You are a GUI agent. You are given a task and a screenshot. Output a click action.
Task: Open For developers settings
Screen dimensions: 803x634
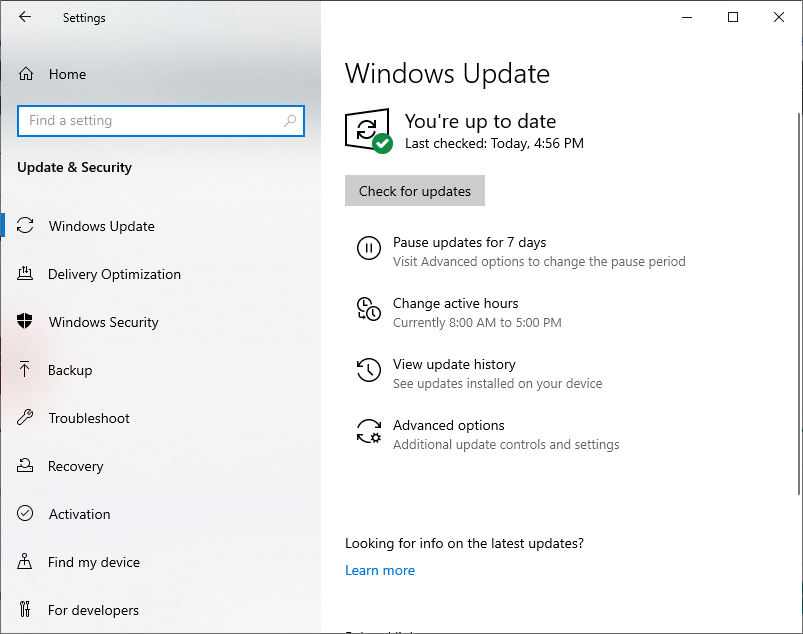coord(93,610)
